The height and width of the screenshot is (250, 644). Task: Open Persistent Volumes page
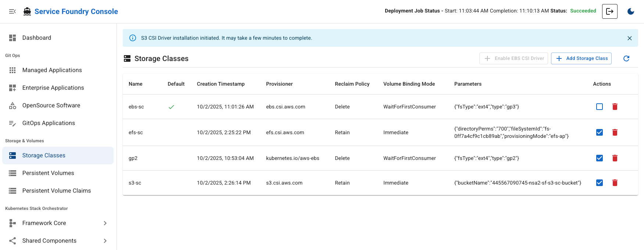pyautogui.click(x=48, y=173)
